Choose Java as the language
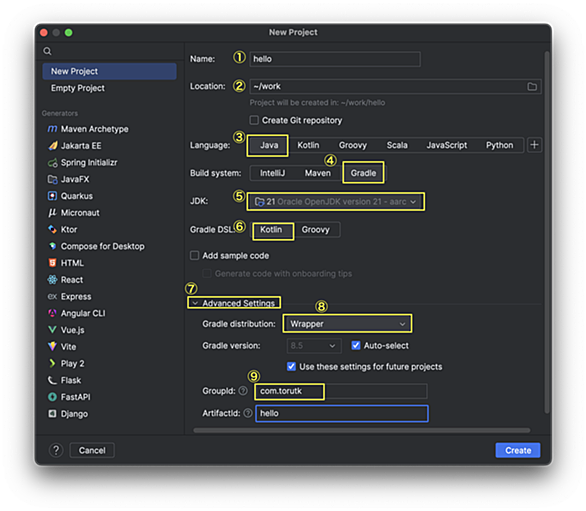The width and height of the screenshot is (586, 511). pyautogui.click(x=269, y=145)
